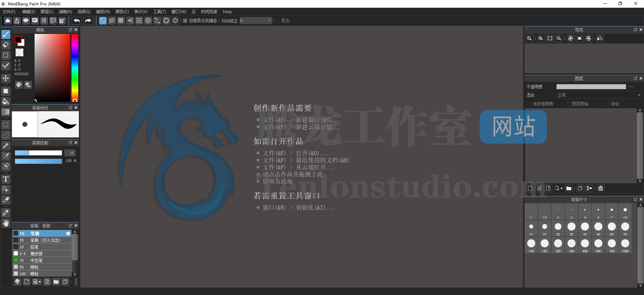Fit canvas to window in navigator panel
The width and height of the screenshot is (644, 295).
[x=550, y=38]
